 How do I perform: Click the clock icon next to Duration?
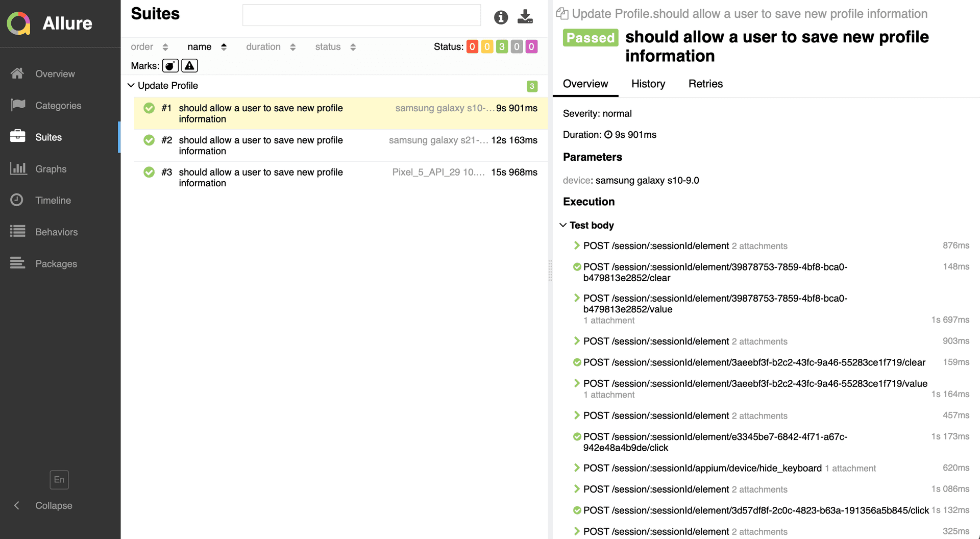pos(608,135)
